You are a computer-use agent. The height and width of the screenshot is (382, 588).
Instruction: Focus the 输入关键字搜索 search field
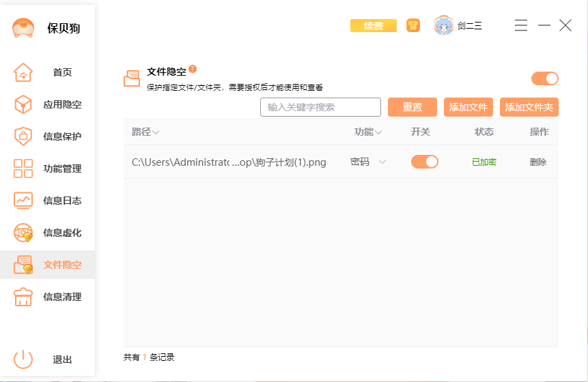coord(320,107)
